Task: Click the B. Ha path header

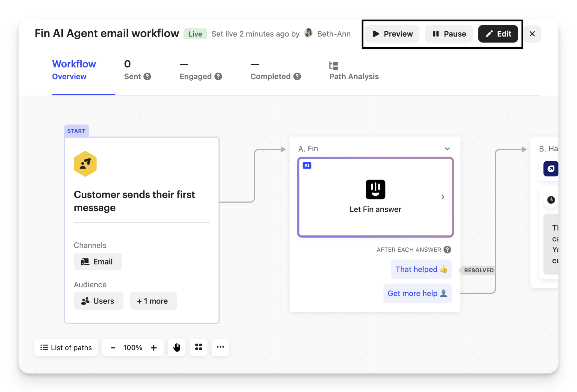Action: click(x=548, y=149)
